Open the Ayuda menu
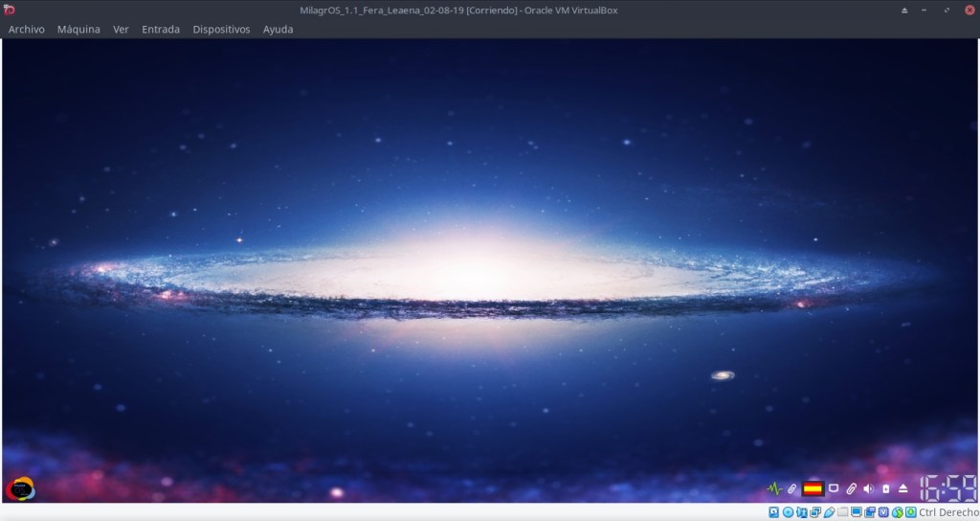 [x=278, y=29]
